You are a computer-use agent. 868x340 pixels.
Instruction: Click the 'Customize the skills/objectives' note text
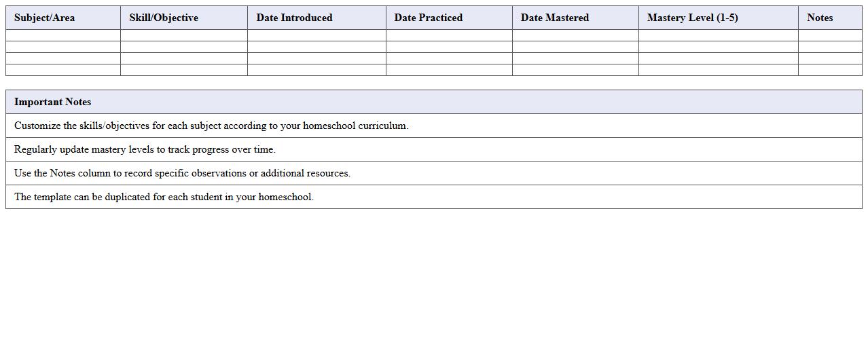click(x=211, y=126)
